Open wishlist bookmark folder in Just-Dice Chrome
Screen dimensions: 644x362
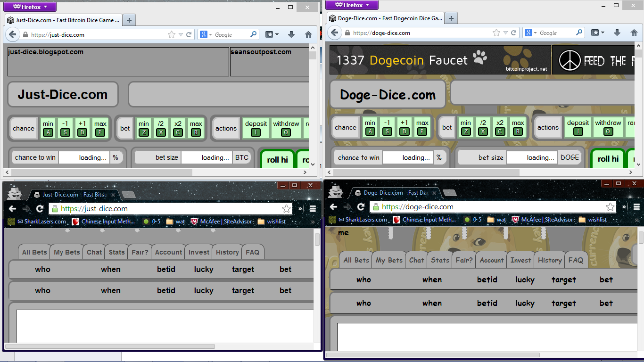click(x=272, y=222)
